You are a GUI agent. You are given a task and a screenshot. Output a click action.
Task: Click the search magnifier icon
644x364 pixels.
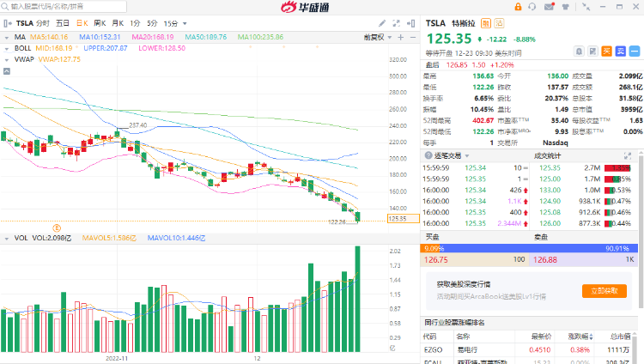coord(5,7)
